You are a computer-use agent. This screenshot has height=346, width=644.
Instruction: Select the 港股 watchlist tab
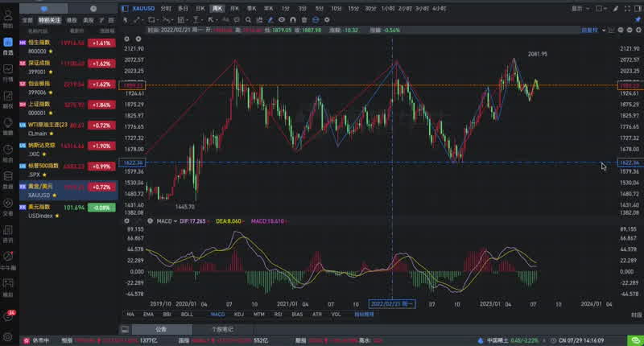[72, 19]
